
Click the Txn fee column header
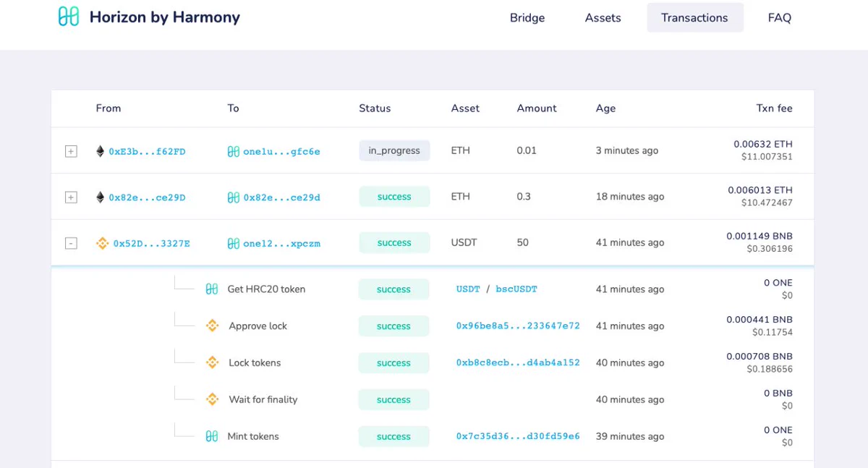[x=775, y=109]
